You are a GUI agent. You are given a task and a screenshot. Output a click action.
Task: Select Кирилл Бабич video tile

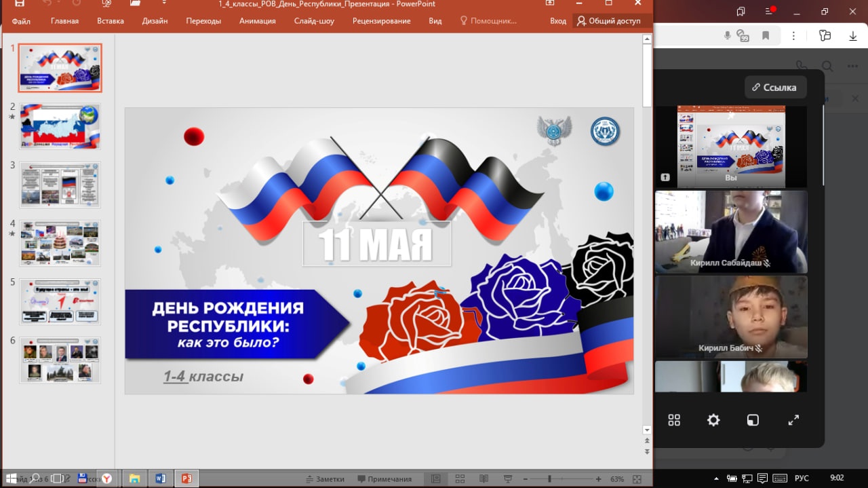point(731,317)
